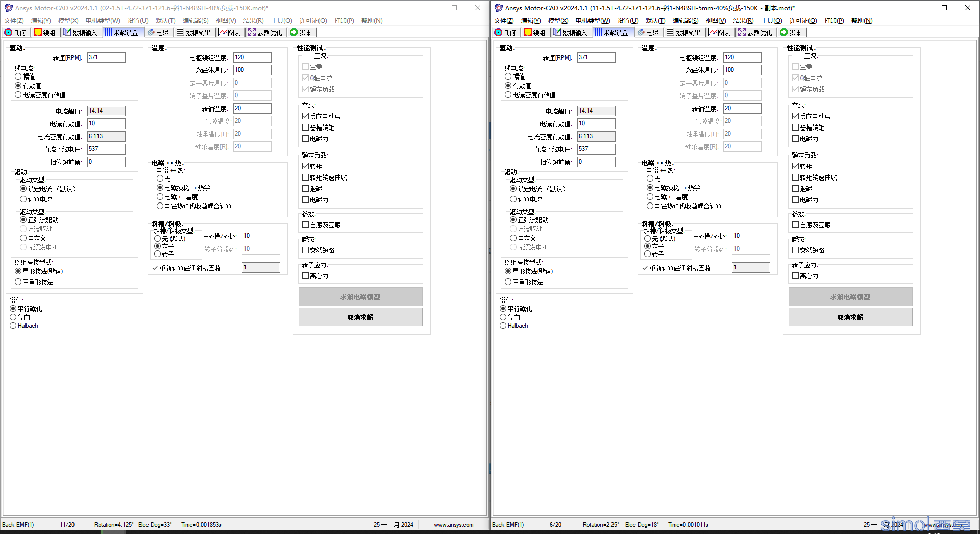The width and height of the screenshot is (980, 534).
Task: Click Rotation=2.25° status in right window
Action: [x=601, y=525]
